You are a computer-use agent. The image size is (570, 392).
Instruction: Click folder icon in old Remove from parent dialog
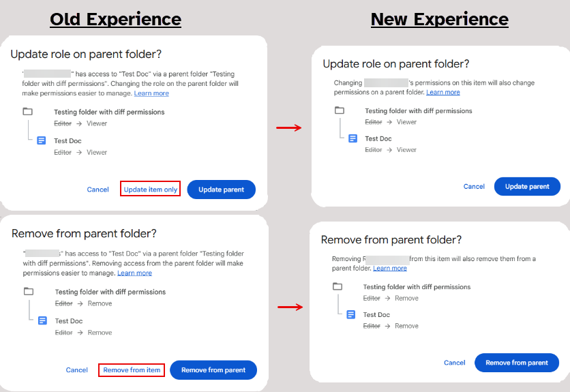(29, 292)
